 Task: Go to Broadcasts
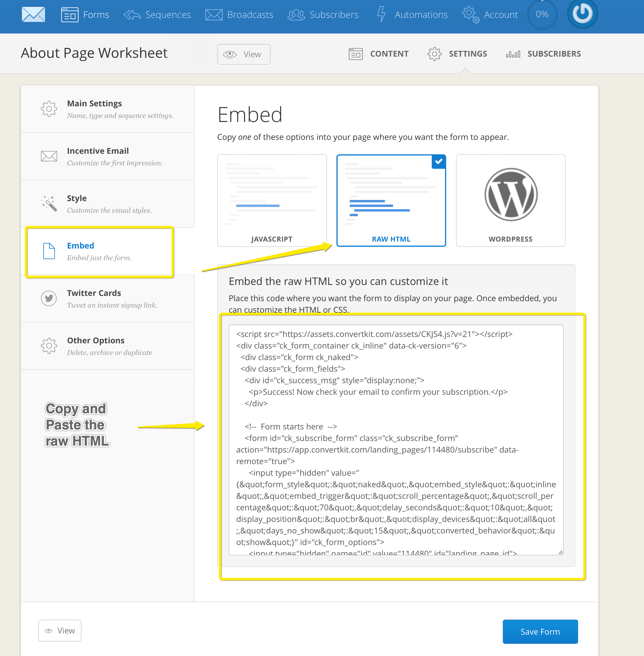[x=239, y=15]
